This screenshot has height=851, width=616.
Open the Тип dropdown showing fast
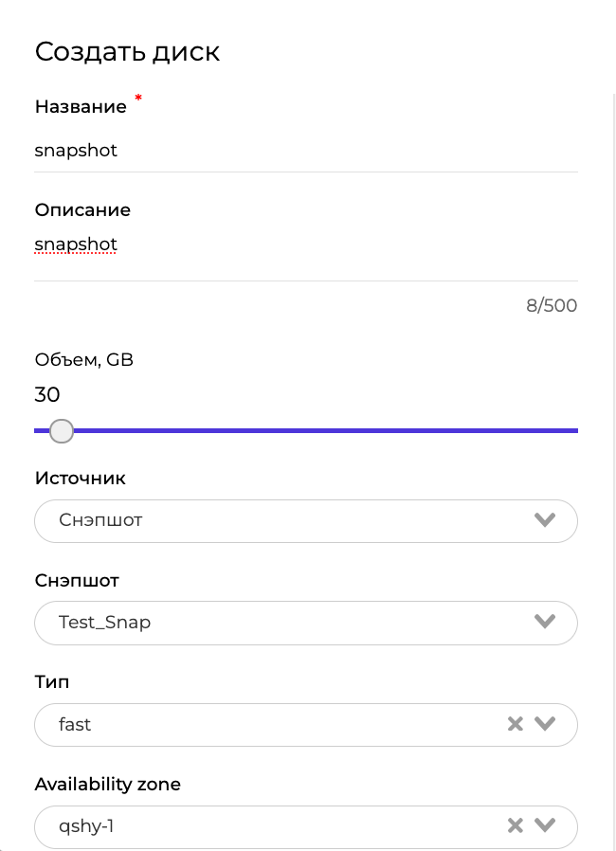265,725
